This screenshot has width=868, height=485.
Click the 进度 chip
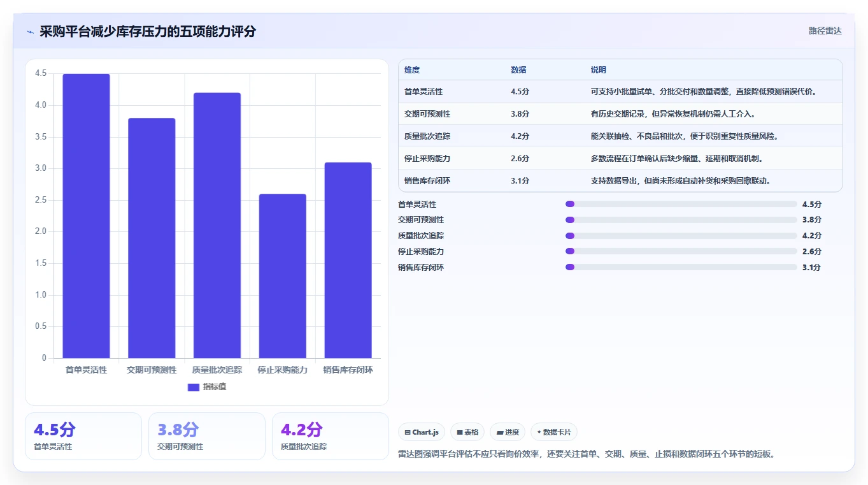(508, 432)
